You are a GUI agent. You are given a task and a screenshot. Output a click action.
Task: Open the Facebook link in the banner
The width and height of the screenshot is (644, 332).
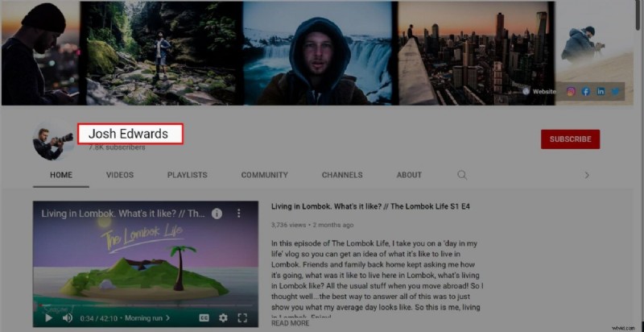pos(586,92)
